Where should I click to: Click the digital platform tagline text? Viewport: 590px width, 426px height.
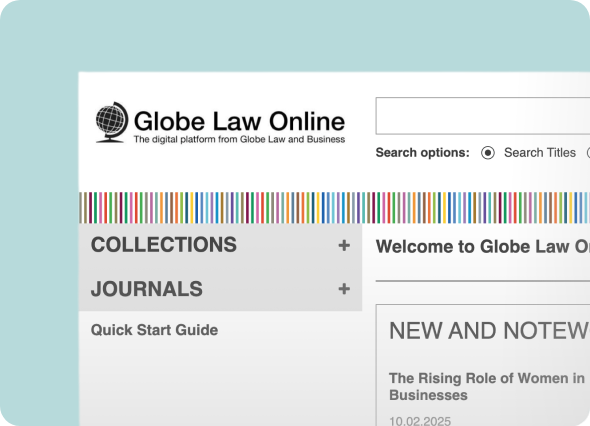[x=239, y=140]
